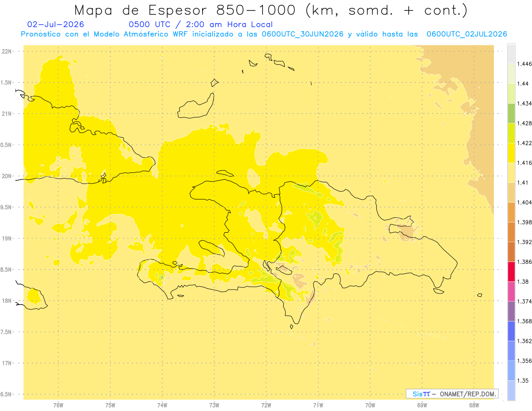Click the latitude label 7.5N

pos(6,332)
